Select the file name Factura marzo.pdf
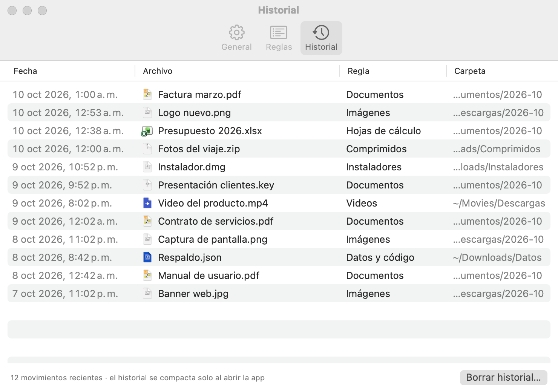Viewport: 558px width, 392px height. (199, 95)
